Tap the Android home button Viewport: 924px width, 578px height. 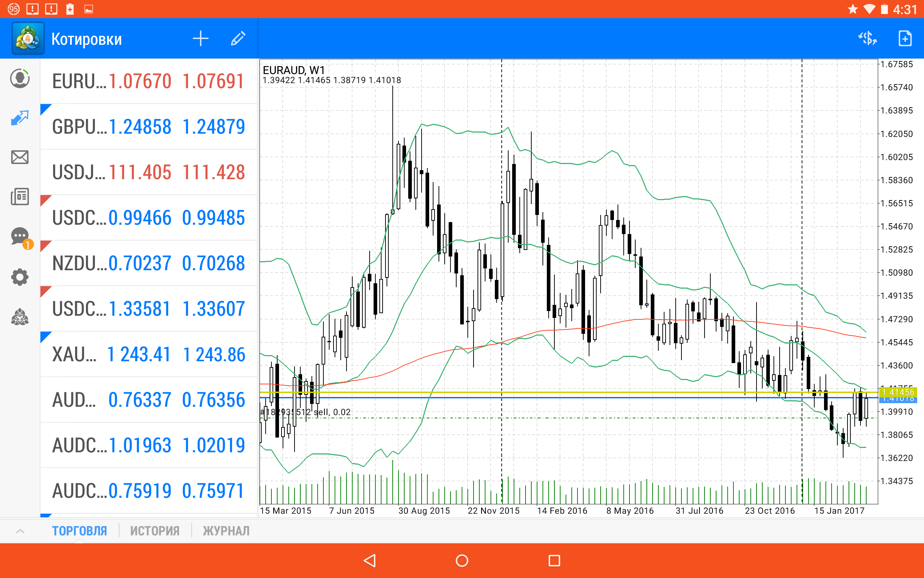click(462, 561)
